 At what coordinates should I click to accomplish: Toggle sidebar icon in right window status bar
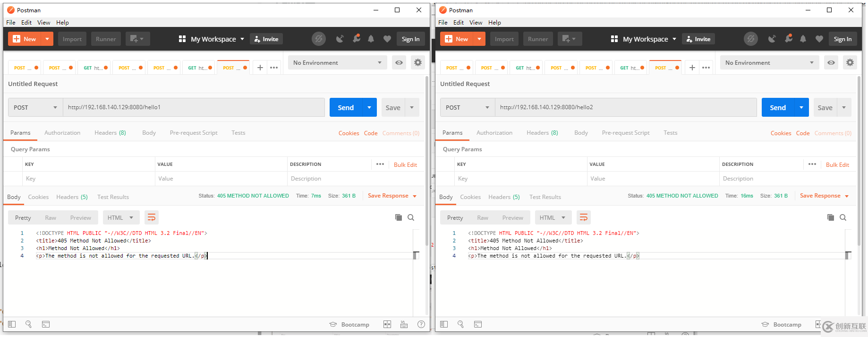pyautogui.click(x=444, y=324)
